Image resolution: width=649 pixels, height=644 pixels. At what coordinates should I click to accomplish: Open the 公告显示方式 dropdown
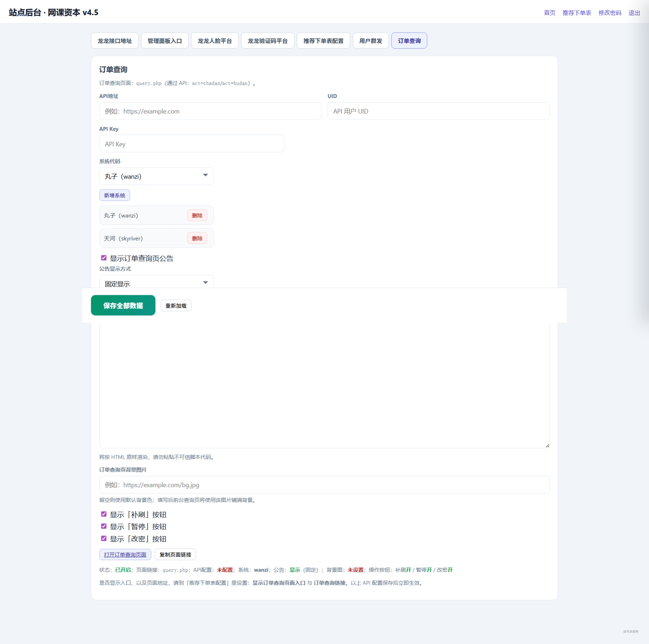pos(157,282)
